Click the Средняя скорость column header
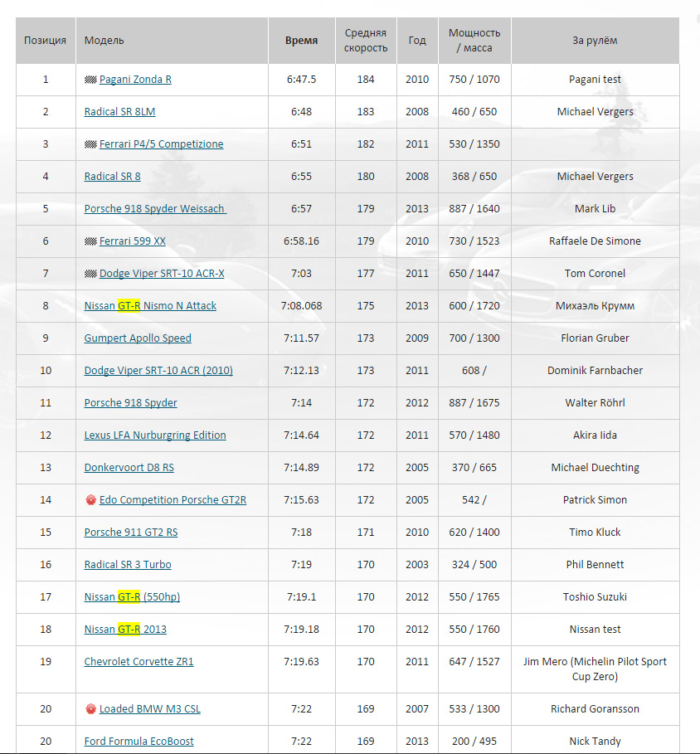700x754 pixels. pos(366,41)
